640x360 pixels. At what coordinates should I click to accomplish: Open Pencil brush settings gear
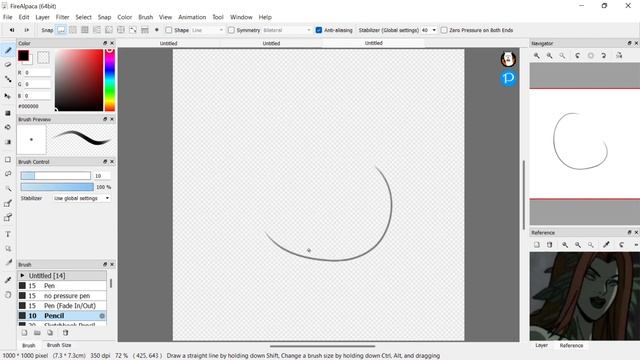(x=102, y=316)
